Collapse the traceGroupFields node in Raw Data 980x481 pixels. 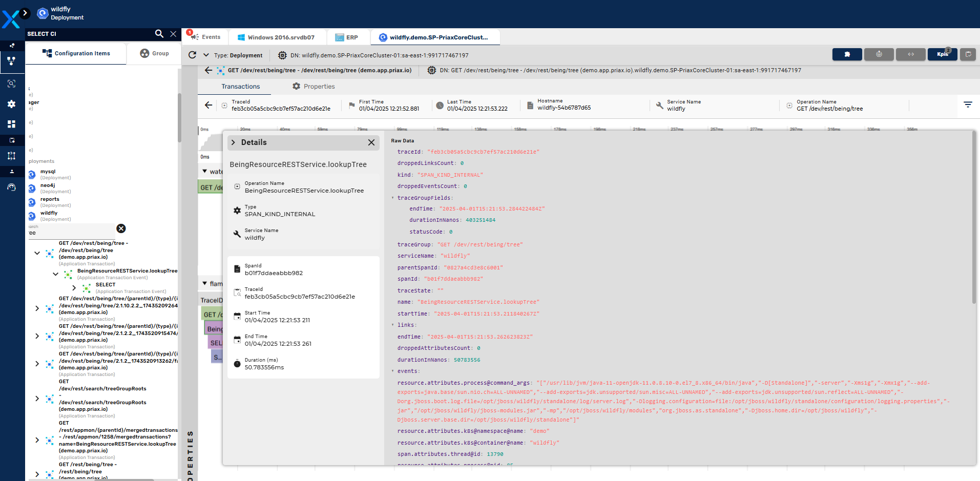tap(393, 198)
